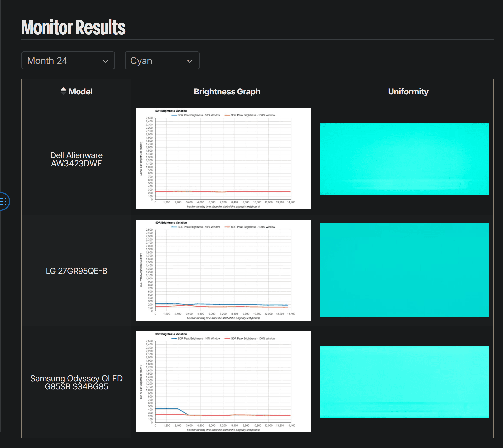
Task: Open the Month 24 dropdown
Action: tap(68, 61)
